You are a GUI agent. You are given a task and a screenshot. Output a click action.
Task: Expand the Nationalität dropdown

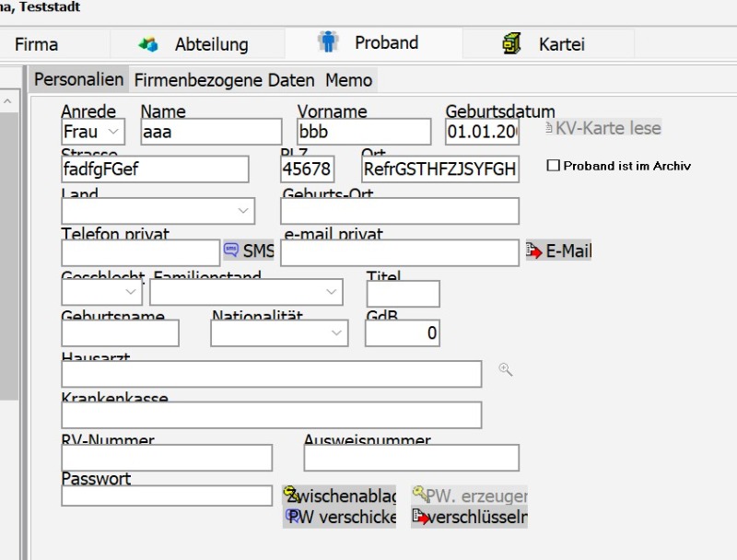(x=336, y=332)
